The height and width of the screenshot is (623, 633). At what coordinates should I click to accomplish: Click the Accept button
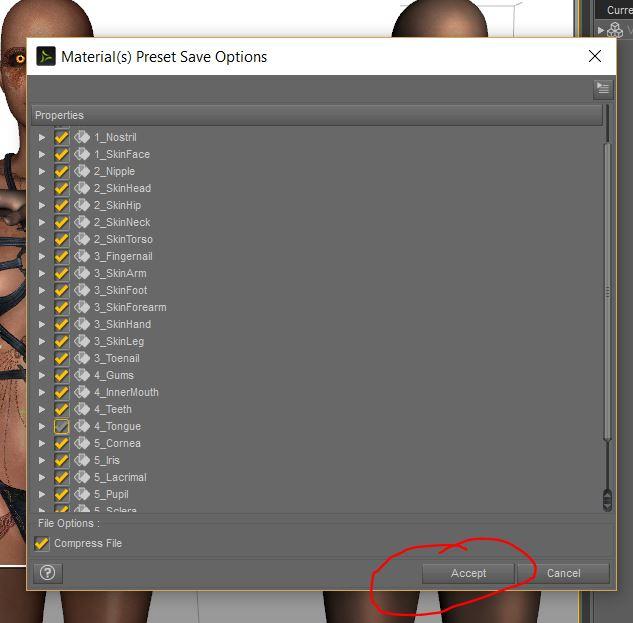click(x=468, y=573)
